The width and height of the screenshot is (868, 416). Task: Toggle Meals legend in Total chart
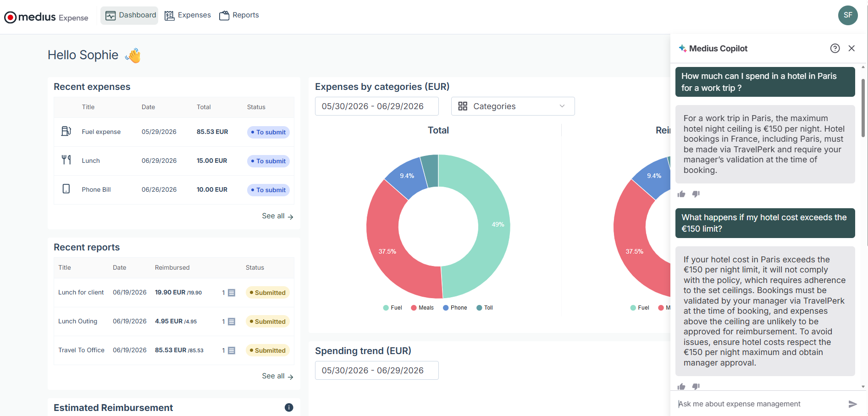[422, 308]
